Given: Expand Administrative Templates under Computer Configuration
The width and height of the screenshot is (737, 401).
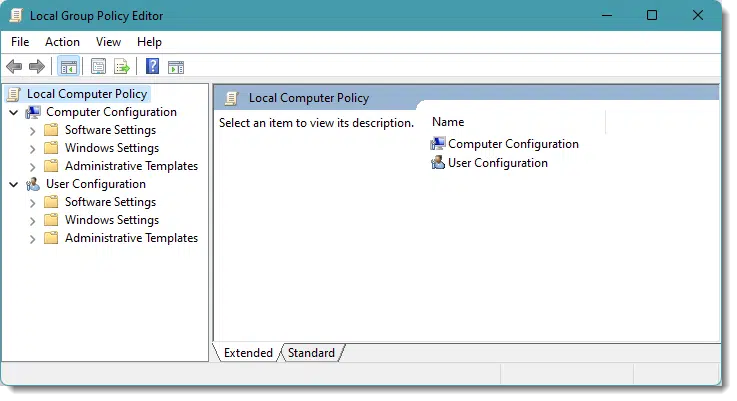Looking at the screenshot, I should pos(32,167).
